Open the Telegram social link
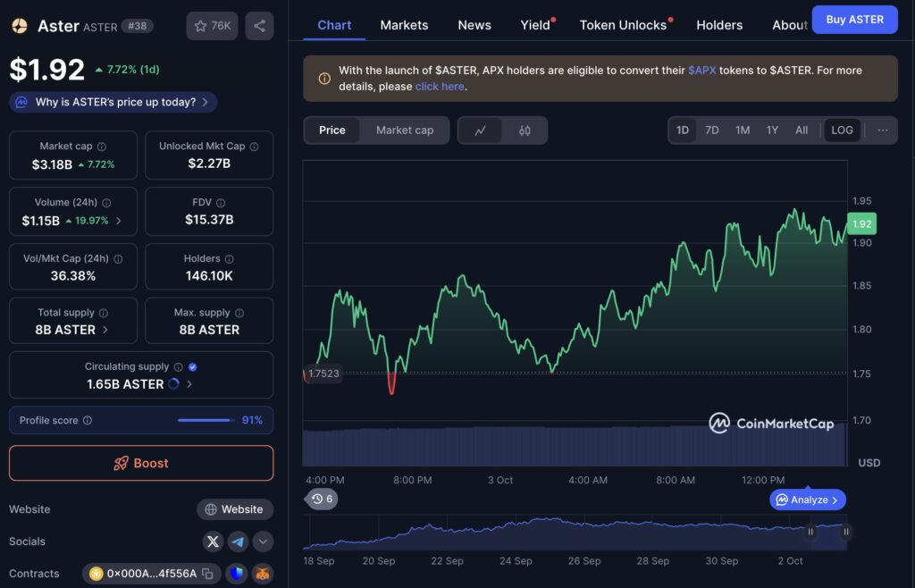The image size is (915, 588). pyautogui.click(x=238, y=542)
